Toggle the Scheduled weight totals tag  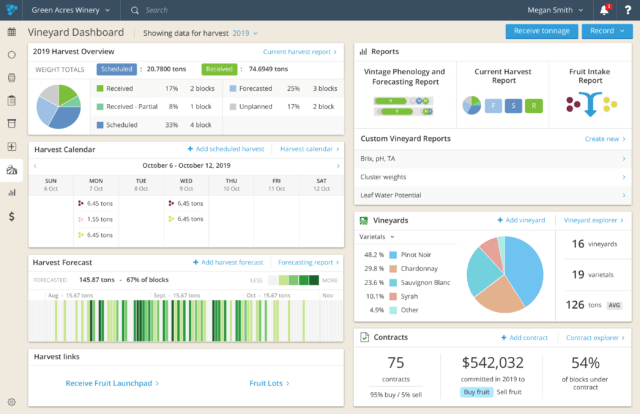[116, 70]
